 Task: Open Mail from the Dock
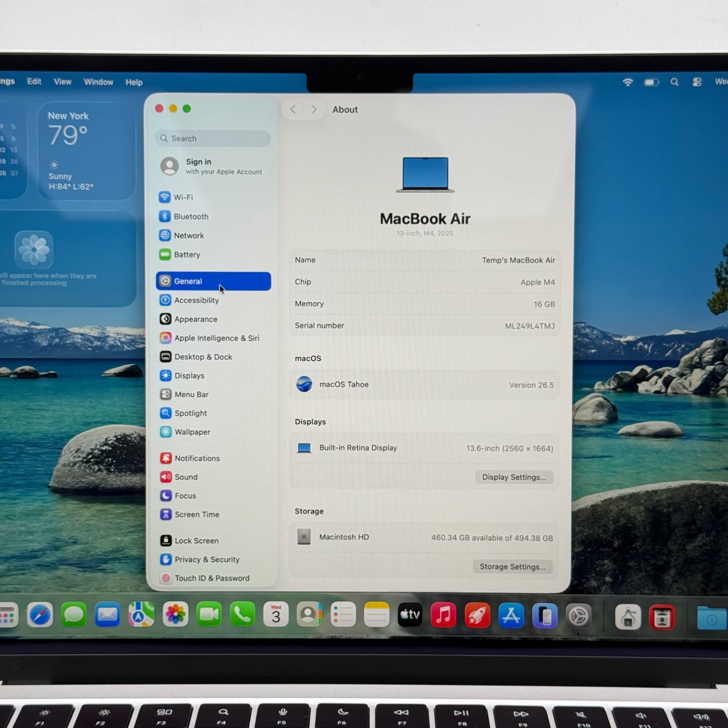click(x=108, y=615)
